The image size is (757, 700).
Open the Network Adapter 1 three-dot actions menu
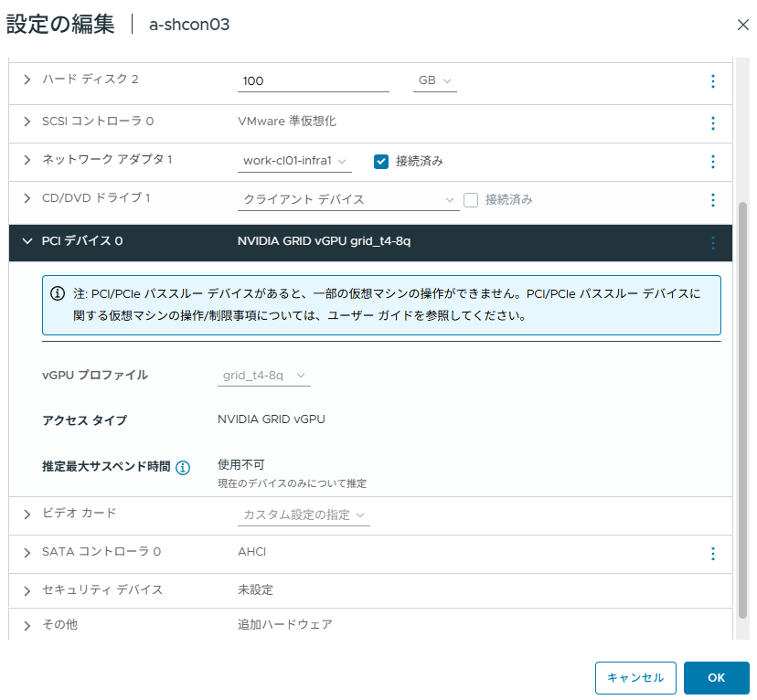[712, 162]
